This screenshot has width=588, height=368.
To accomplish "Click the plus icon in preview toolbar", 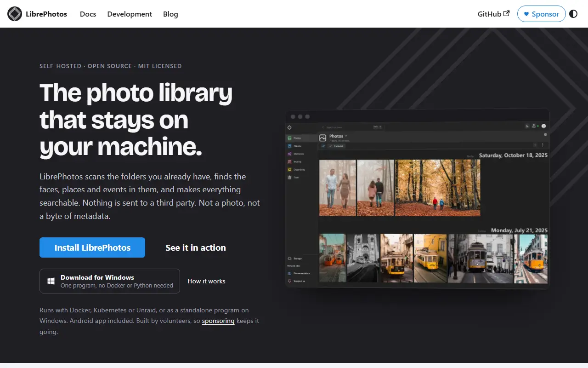I will tap(535, 145).
